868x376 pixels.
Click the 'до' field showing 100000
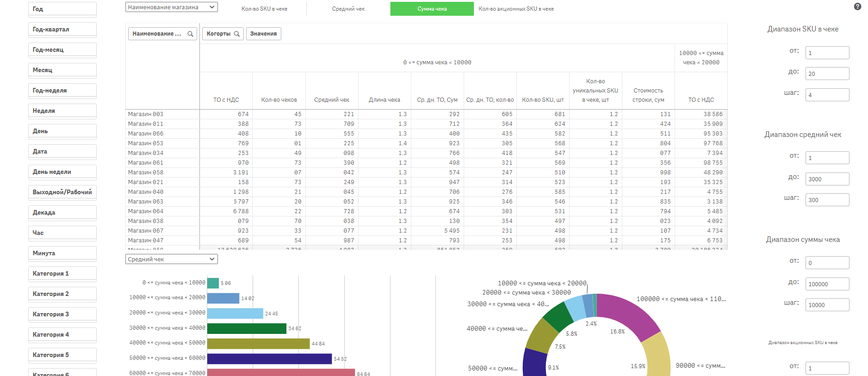click(x=827, y=284)
